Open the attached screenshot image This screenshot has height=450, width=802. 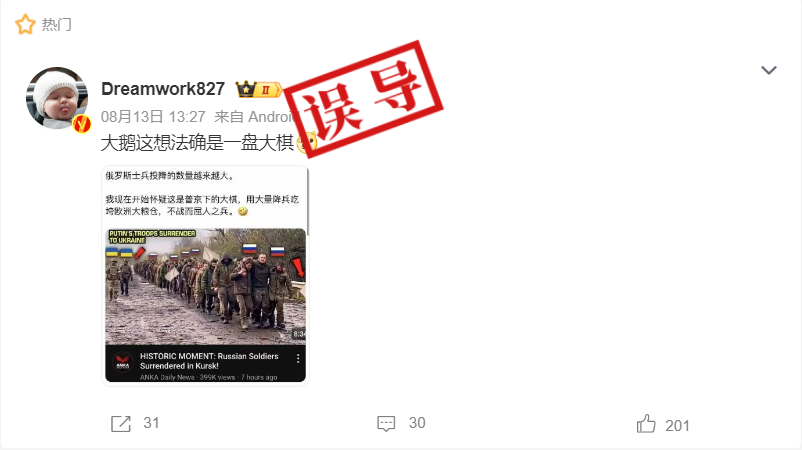(205, 276)
